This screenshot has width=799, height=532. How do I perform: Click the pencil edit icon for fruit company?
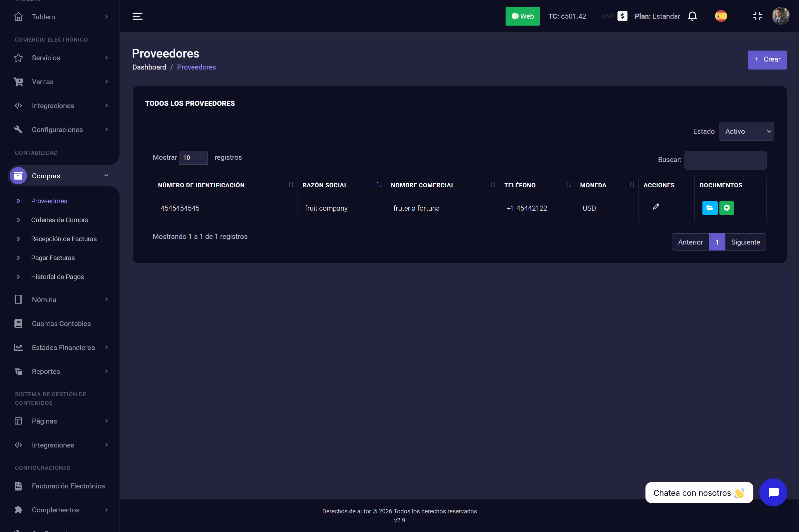(x=656, y=207)
